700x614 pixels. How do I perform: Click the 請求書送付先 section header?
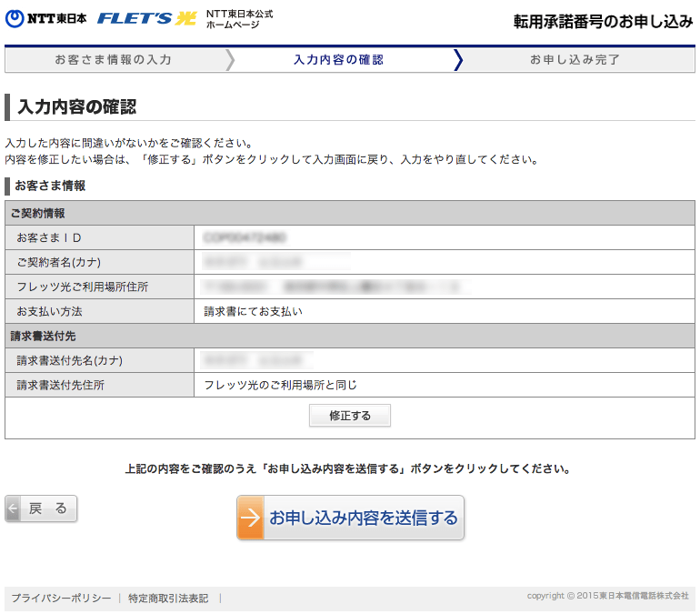tap(350, 336)
